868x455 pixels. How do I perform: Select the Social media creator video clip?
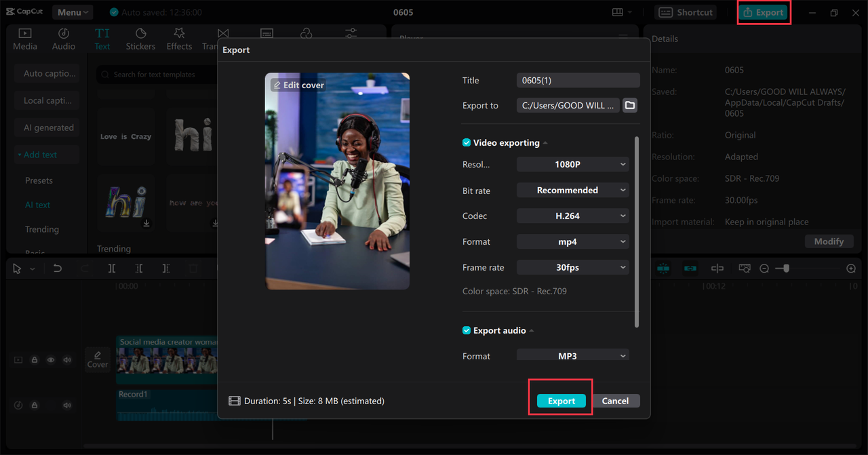pos(167,360)
